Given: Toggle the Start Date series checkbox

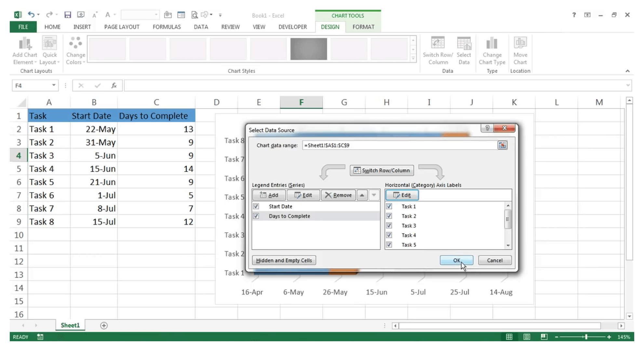Looking at the screenshot, I should pyautogui.click(x=256, y=206).
